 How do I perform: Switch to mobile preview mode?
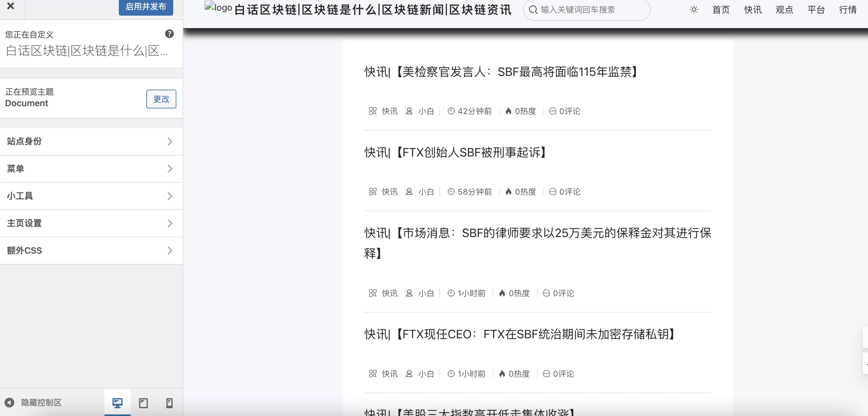click(x=169, y=403)
